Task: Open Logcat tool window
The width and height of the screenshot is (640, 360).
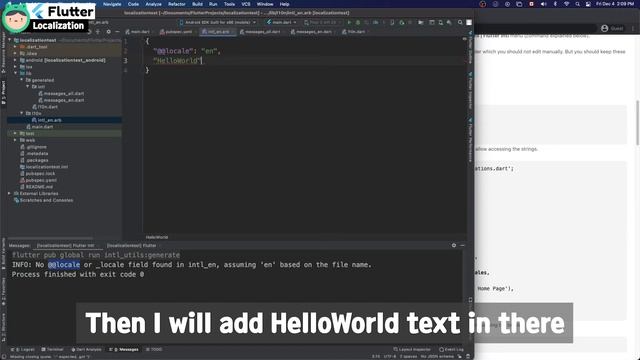Action: click(x=23, y=350)
